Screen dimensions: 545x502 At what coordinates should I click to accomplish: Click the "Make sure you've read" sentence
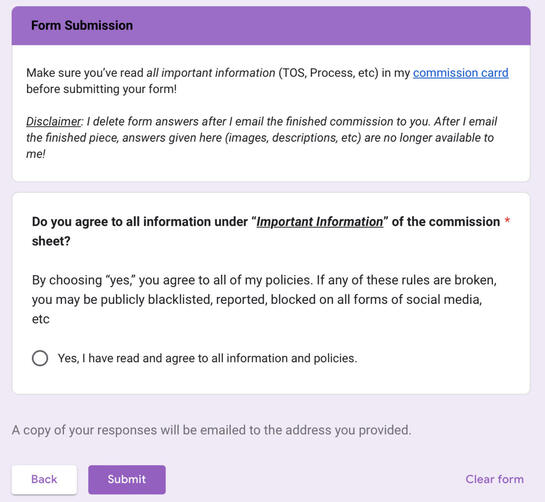coord(268,81)
